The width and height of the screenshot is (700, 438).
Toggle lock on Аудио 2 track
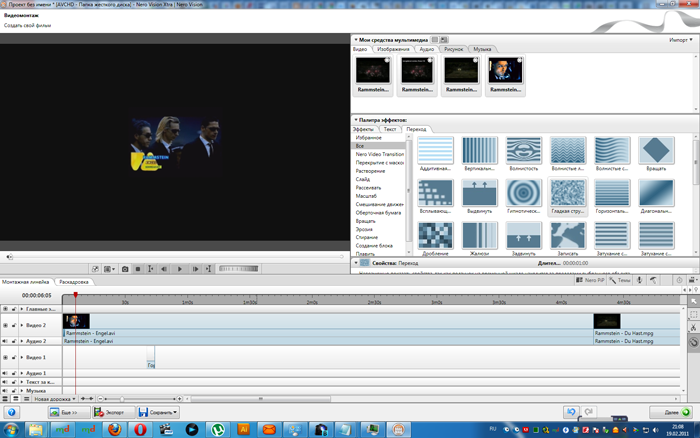[14, 341]
